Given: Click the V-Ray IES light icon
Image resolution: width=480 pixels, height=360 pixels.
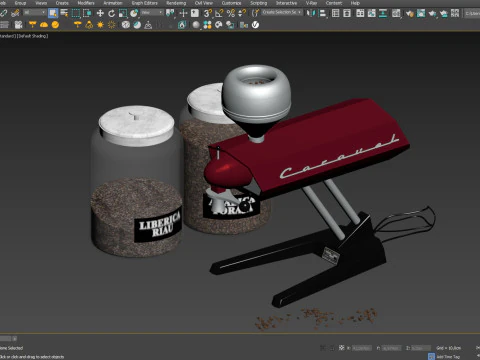Looking at the screenshot, I should point(89,25).
